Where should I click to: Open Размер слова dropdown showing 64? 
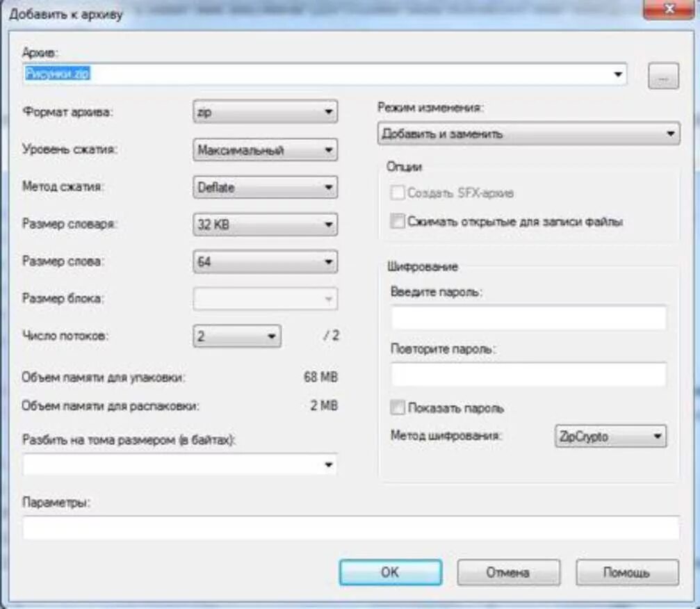(x=265, y=261)
